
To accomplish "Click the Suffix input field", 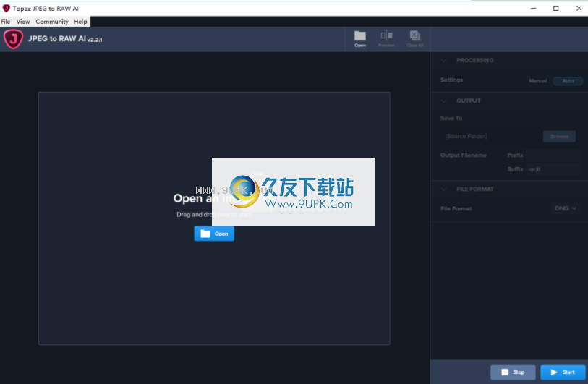I will (553, 169).
